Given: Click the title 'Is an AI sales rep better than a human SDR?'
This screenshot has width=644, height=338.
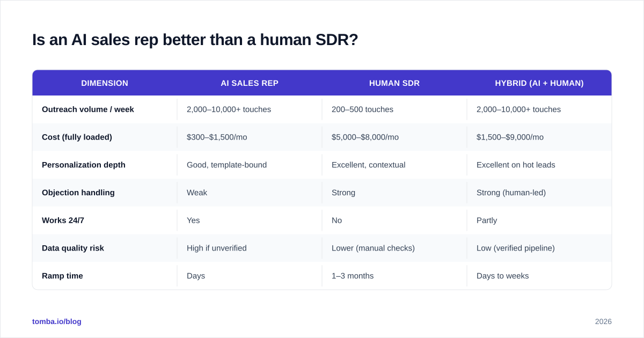Looking at the screenshot, I should pos(195,40).
